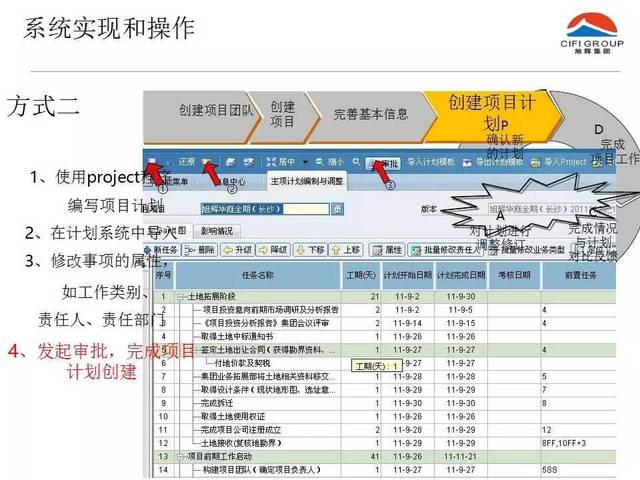Click the 删除 delete task button

tap(199, 250)
